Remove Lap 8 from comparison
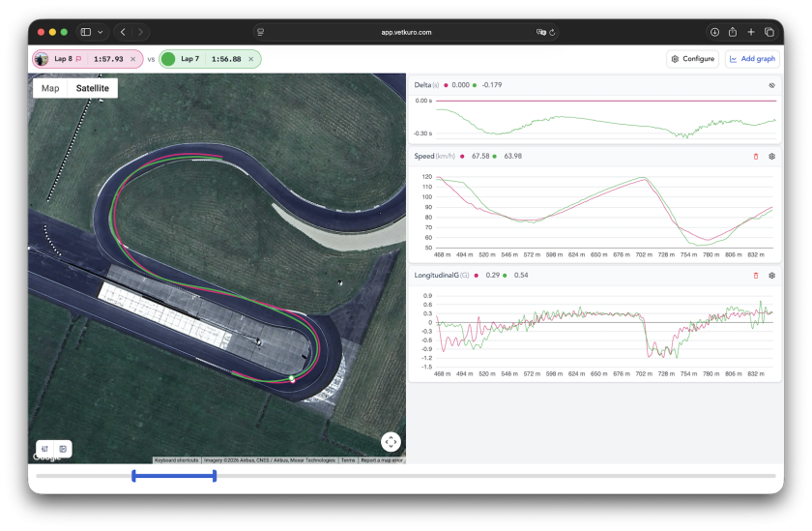This screenshot has height=531, width=812. pos(134,59)
